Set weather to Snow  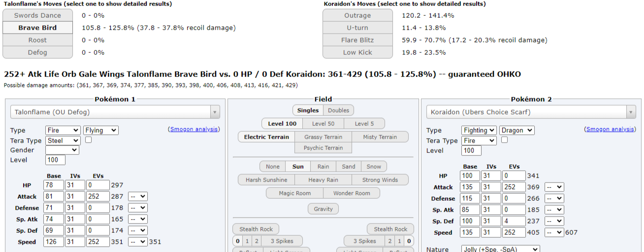[374, 166]
